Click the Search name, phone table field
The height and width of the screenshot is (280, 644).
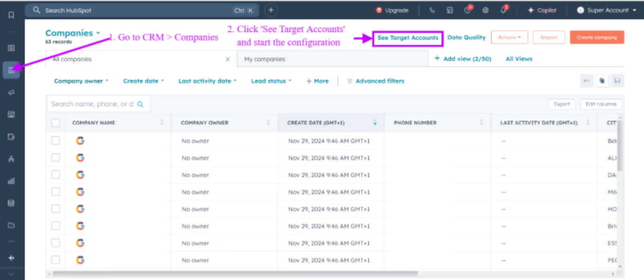(98, 104)
